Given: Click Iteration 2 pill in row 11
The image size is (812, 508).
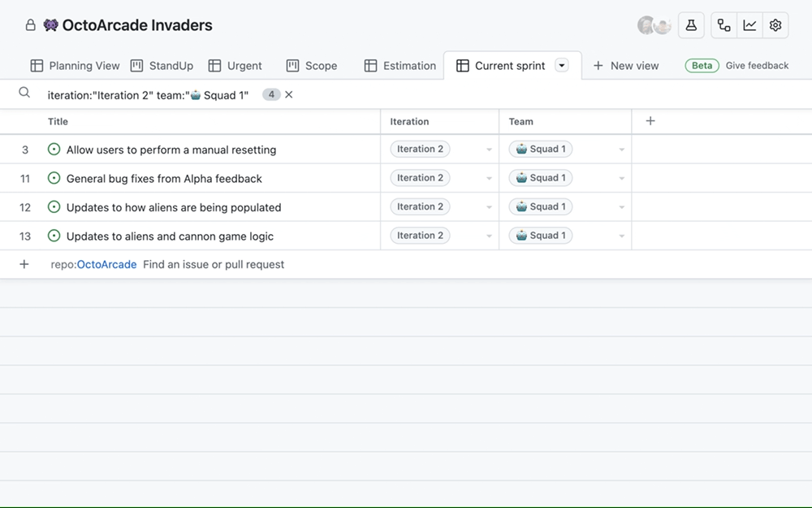Looking at the screenshot, I should [420, 178].
